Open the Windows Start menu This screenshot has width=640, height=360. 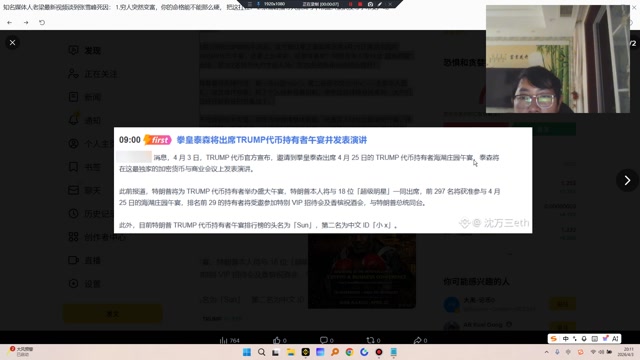(247, 352)
